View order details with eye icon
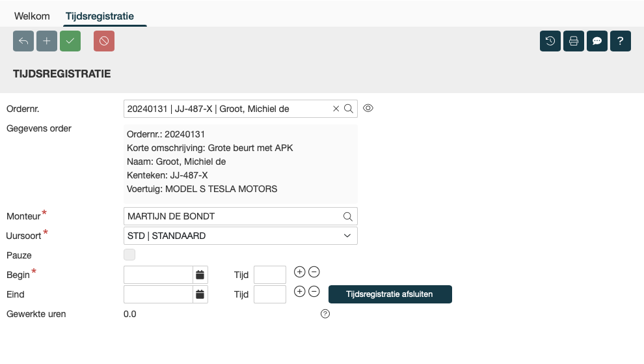644x364 pixels. (x=368, y=108)
